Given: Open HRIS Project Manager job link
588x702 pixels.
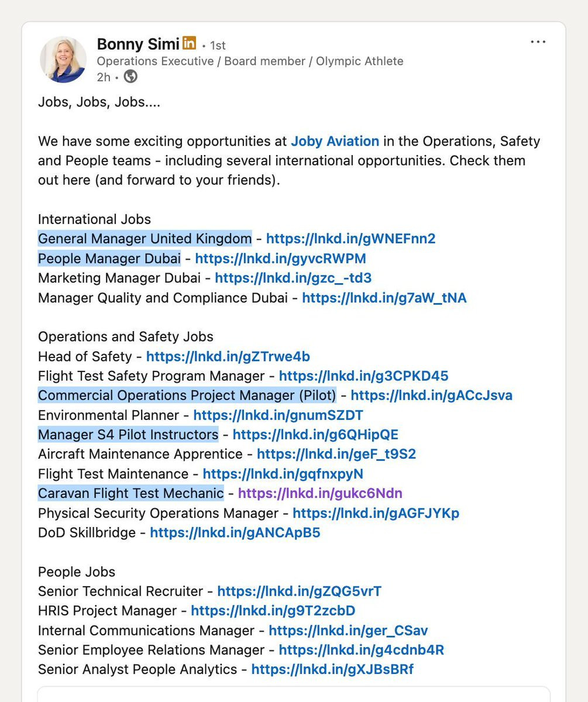Looking at the screenshot, I should 273,611.
